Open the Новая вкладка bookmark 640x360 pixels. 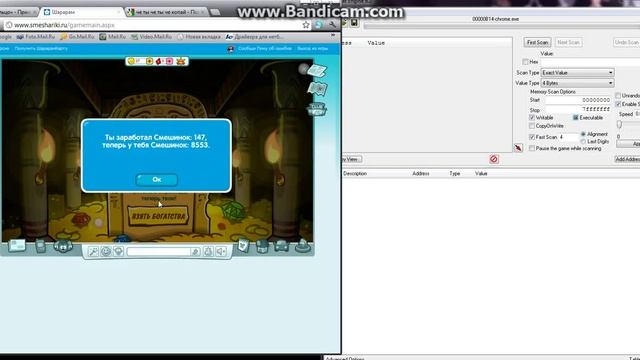(199, 37)
